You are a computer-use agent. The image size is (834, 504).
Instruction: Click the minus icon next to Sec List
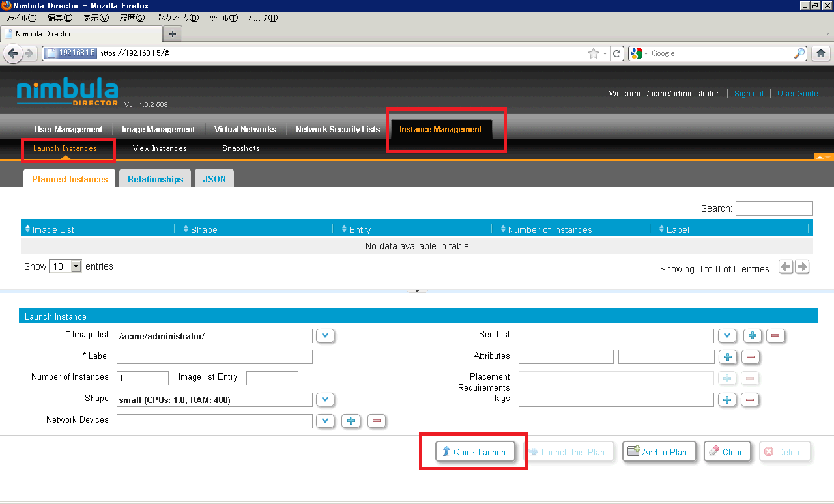click(775, 336)
